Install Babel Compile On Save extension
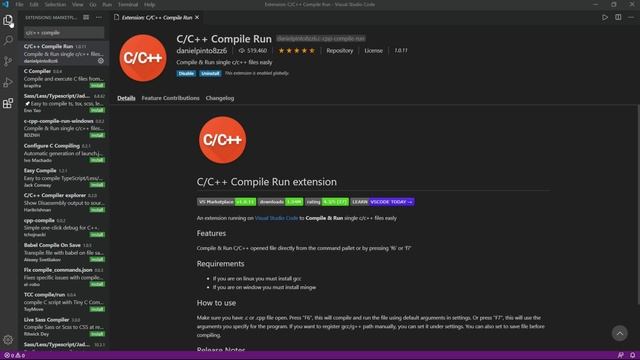This screenshot has width=640, height=360. (x=97, y=260)
